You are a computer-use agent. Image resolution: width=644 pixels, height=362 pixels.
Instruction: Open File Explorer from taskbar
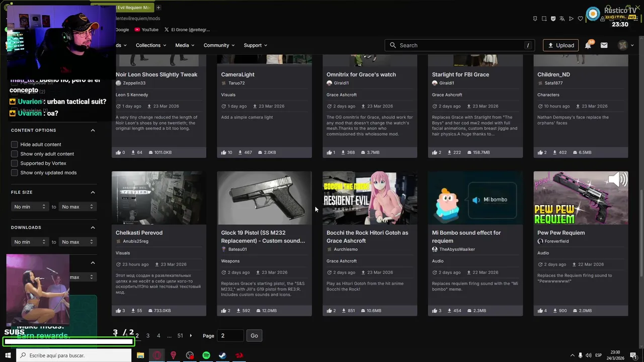(140, 355)
